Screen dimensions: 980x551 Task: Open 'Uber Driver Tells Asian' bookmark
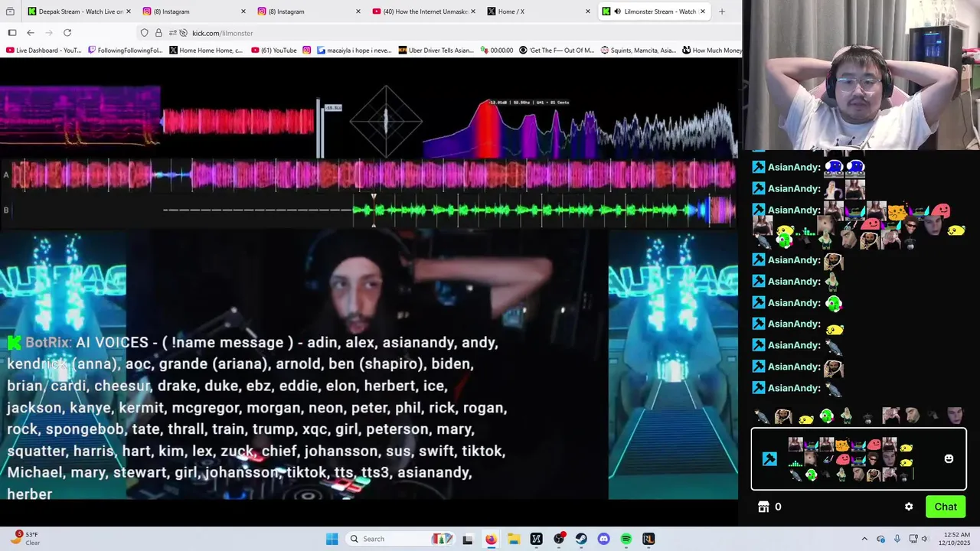436,51
